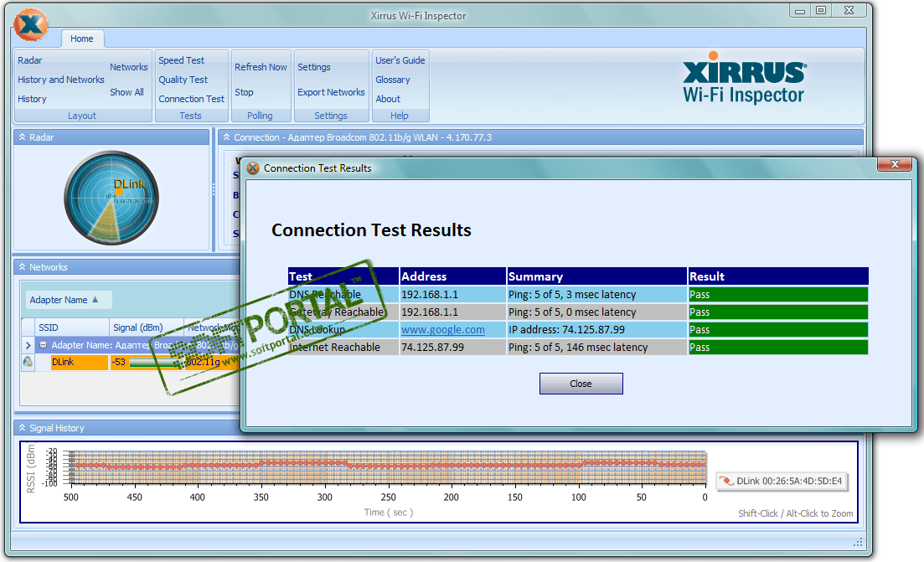Stop polling
Screen dimensions: 924x562
click(x=244, y=92)
